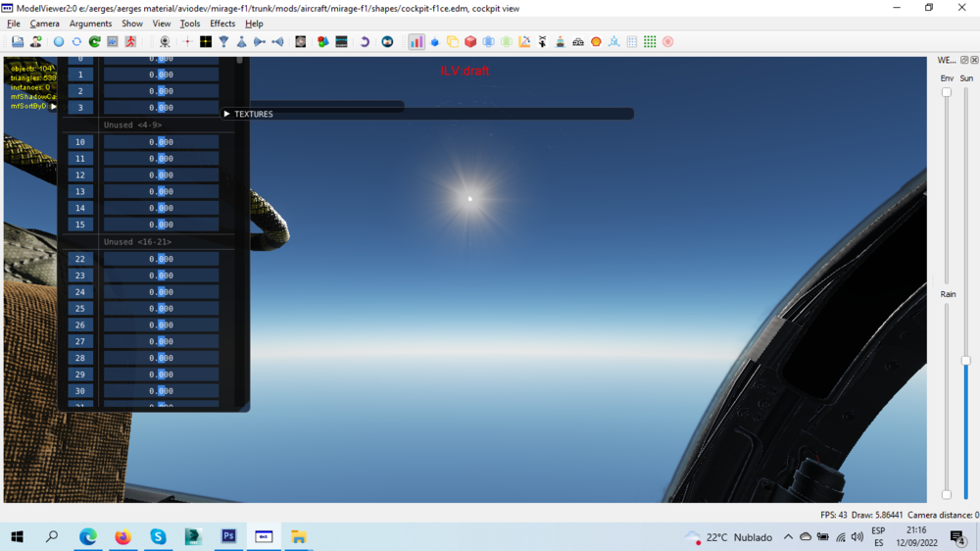Click argument number 30 button
This screenshot has width=980, height=551.
point(80,391)
